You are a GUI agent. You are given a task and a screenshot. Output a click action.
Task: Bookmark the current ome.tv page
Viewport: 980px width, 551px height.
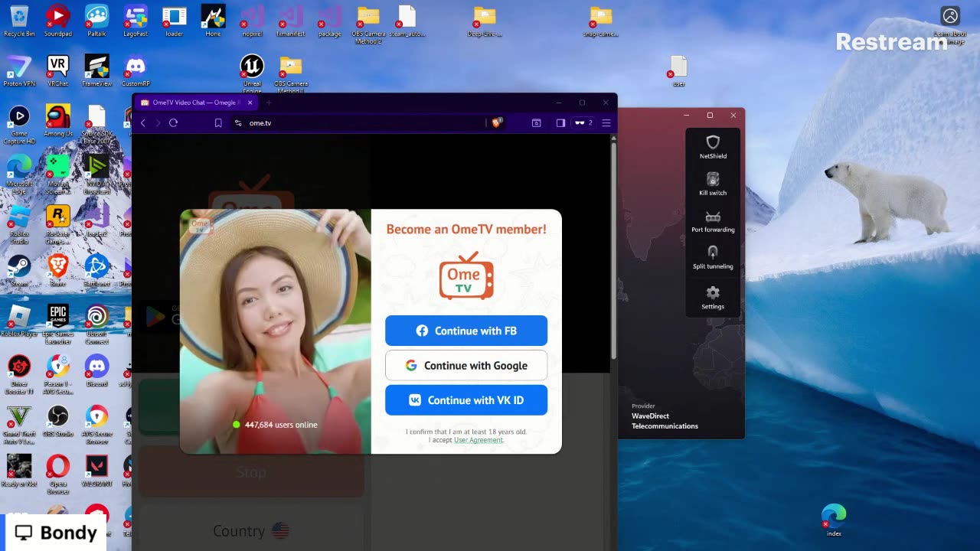pyautogui.click(x=218, y=122)
